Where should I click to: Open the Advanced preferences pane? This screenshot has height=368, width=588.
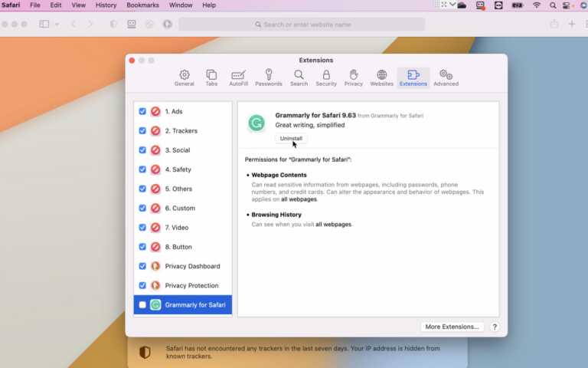446,78
